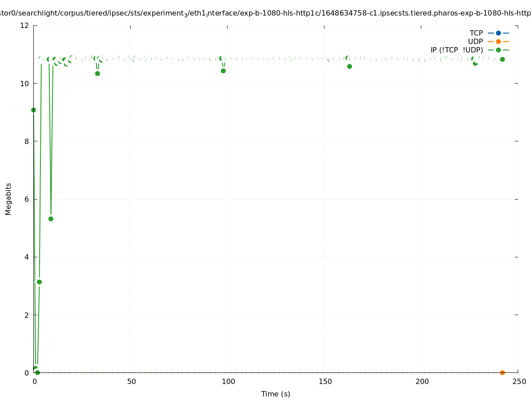Image resolution: width=532 pixels, height=400 pixels.
Task: Select the TCP legend label
Action: pyautogui.click(x=476, y=33)
